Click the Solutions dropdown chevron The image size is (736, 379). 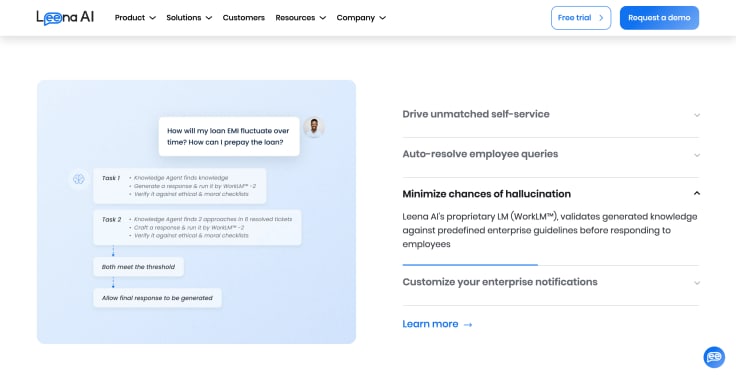point(209,18)
